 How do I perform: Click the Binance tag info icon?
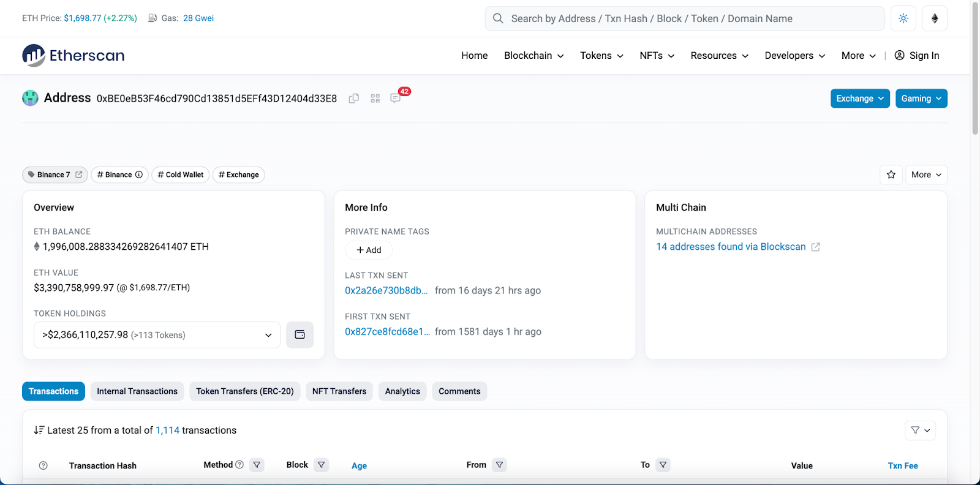coord(139,175)
